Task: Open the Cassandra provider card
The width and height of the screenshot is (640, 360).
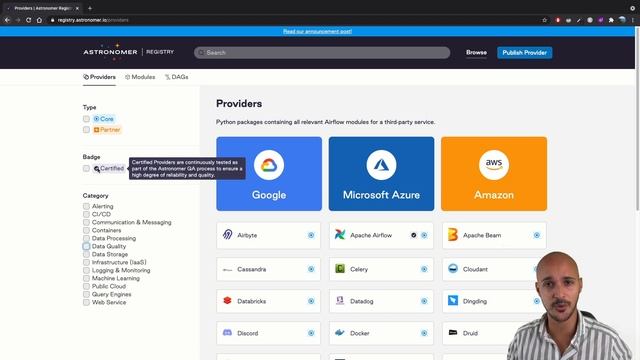Action: 269,269
